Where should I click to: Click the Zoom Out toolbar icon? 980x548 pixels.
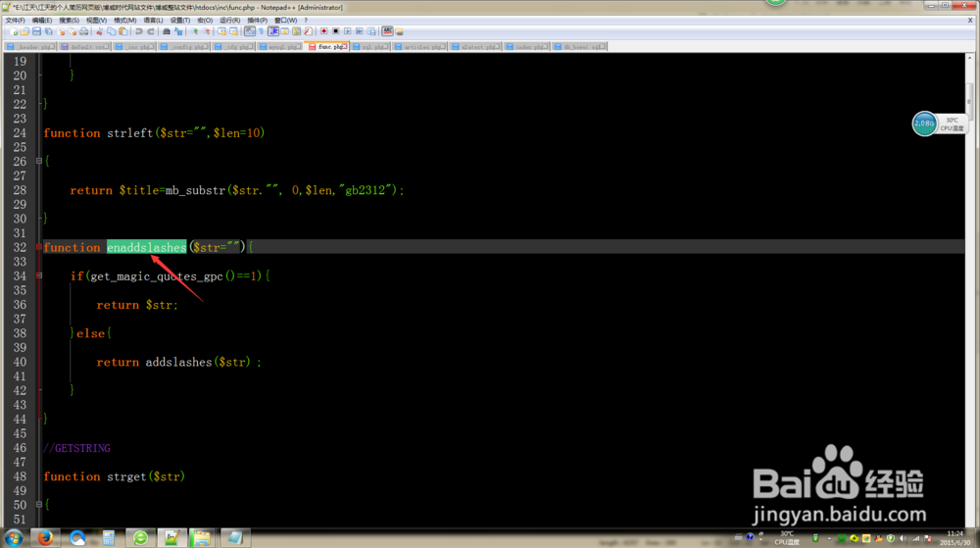click(208, 31)
